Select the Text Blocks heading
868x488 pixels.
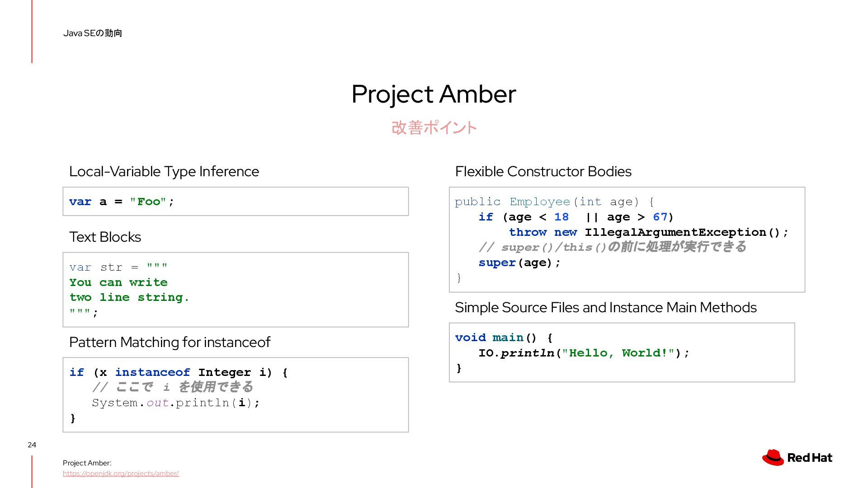(105, 237)
